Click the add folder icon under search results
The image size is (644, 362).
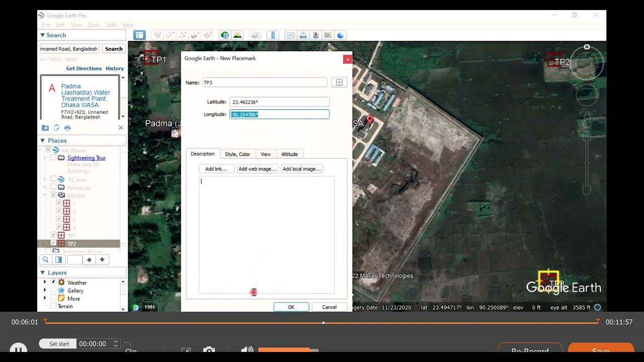[x=45, y=128]
